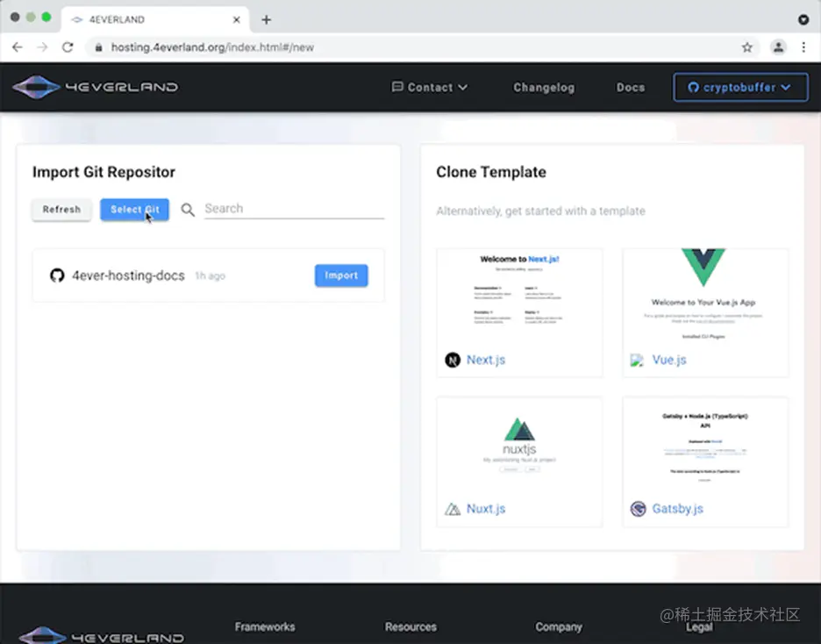Viewport: 821px width, 644px height.
Task: Click the browser address bar URL
Action: (x=212, y=47)
